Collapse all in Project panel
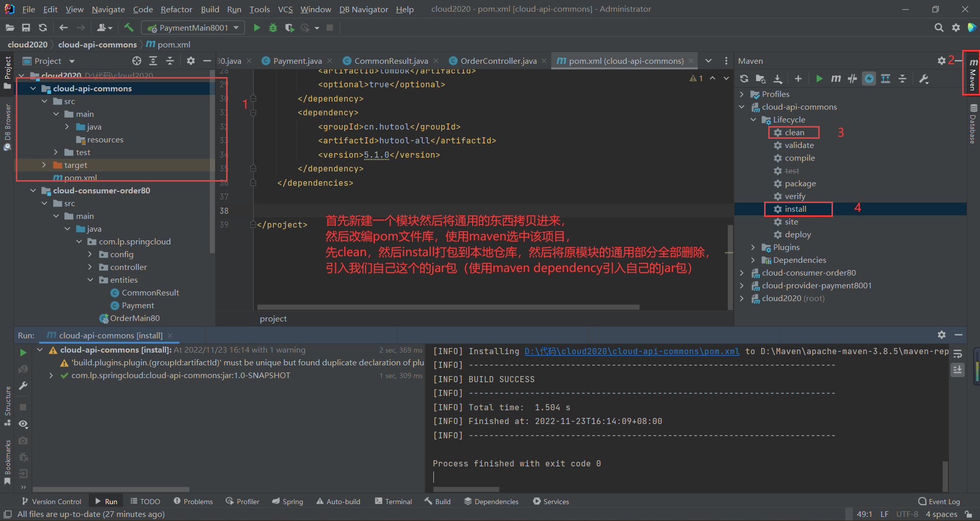Screen dimensions: 980x521 (170, 61)
